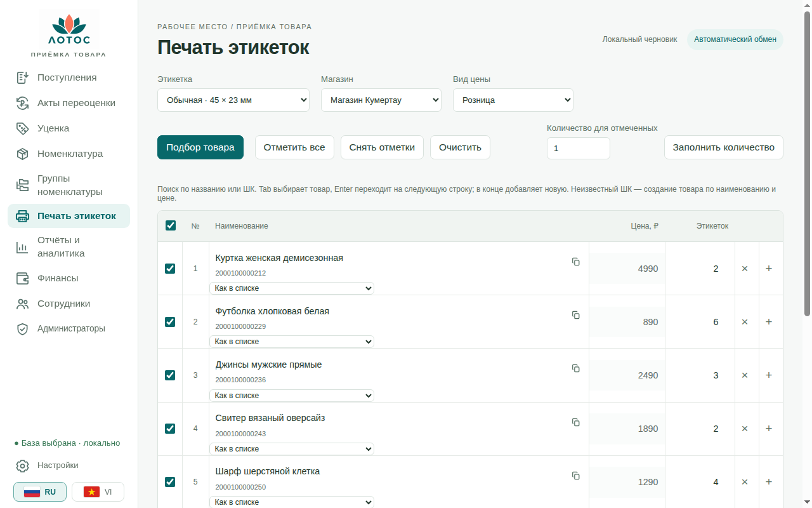Image resolution: width=812 pixels, height=508 pixels.
Task: Click the Подбор товара button
Action: click(x=200, y=147)
